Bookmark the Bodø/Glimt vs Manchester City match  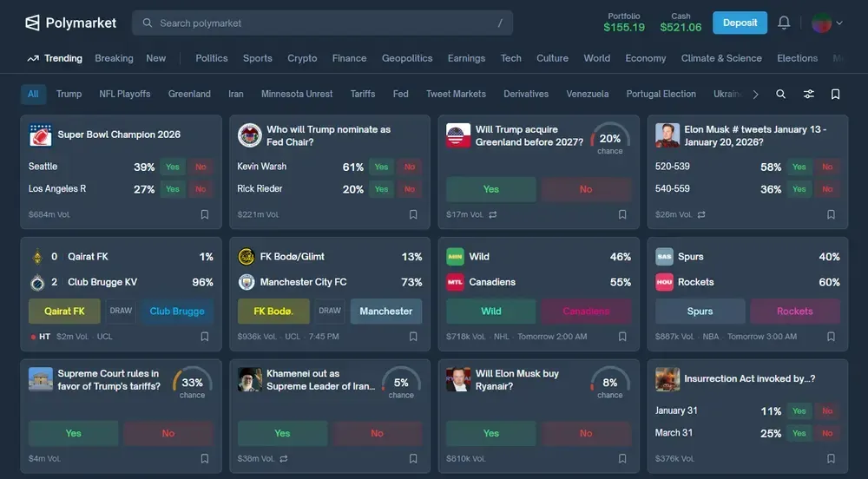coord(413,337)
